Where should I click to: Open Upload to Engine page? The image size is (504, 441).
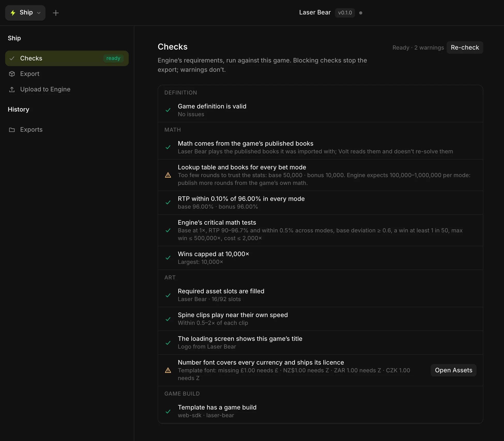pyautogui.click(x=67, y=89)
